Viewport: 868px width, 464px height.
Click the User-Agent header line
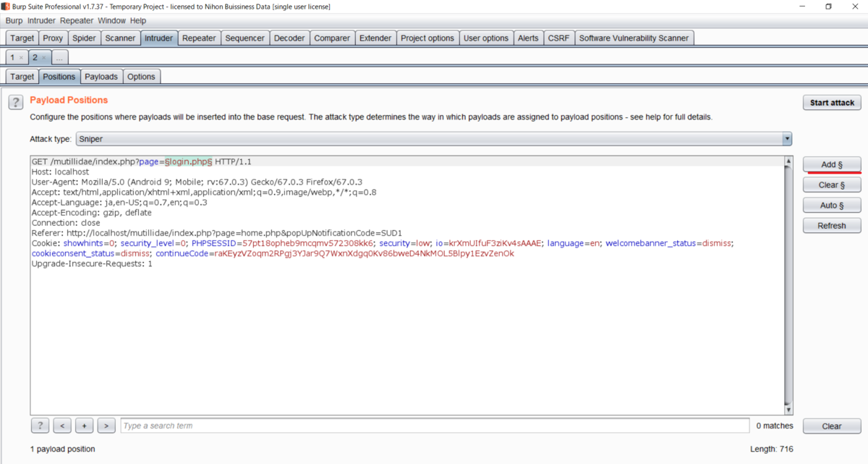197,182
